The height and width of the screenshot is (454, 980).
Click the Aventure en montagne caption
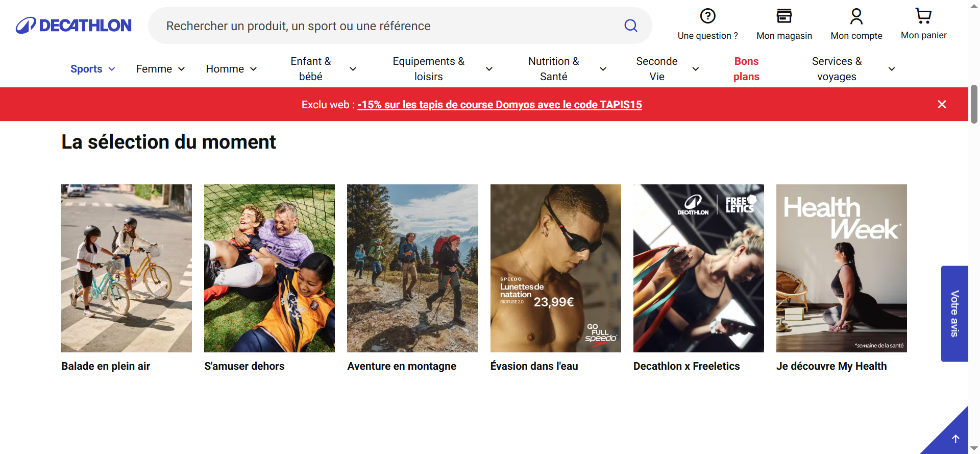402,366
